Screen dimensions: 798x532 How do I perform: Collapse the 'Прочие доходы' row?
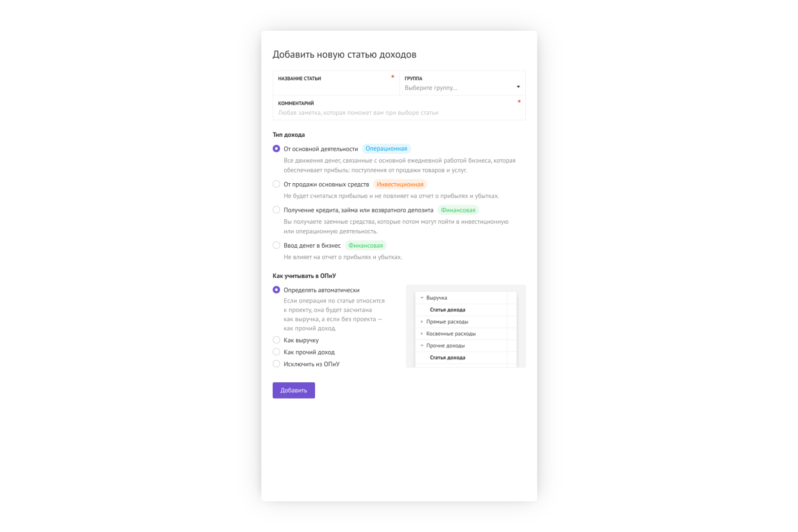click(422, 345)
